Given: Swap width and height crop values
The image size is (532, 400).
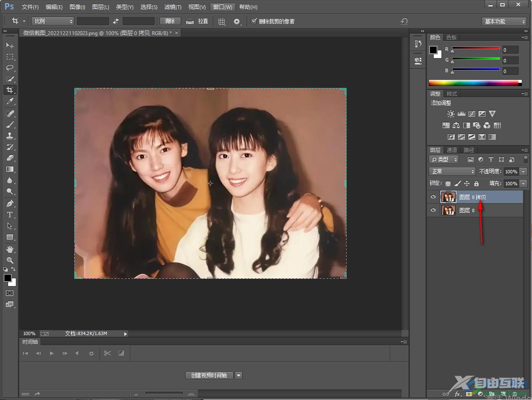Looking at the screenshot, I should (115, 21).
